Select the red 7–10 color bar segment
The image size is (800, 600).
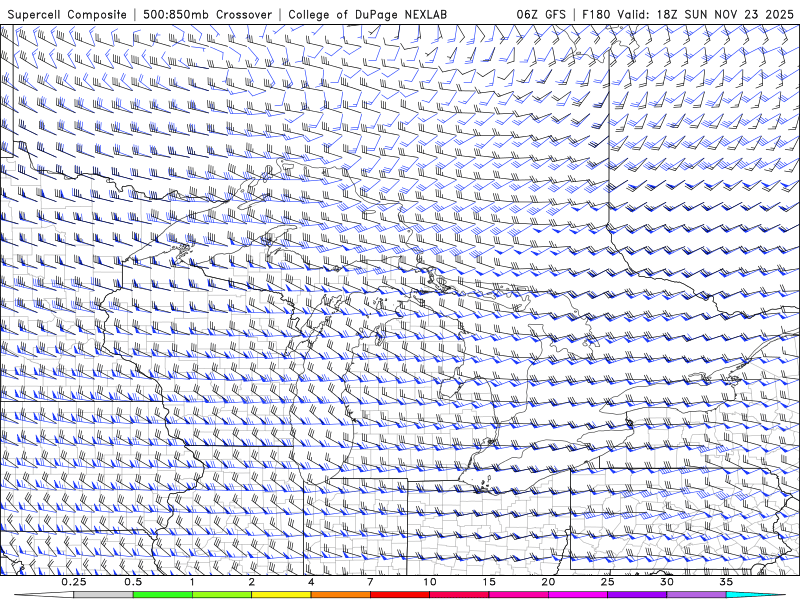pyautogui.click(x=400, y=595)
